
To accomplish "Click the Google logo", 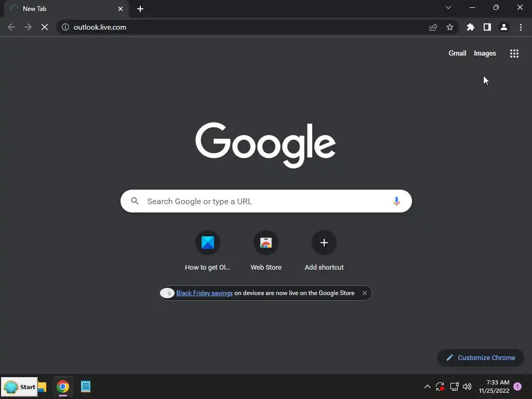I will pyautogui.click(x=265, y=145).
